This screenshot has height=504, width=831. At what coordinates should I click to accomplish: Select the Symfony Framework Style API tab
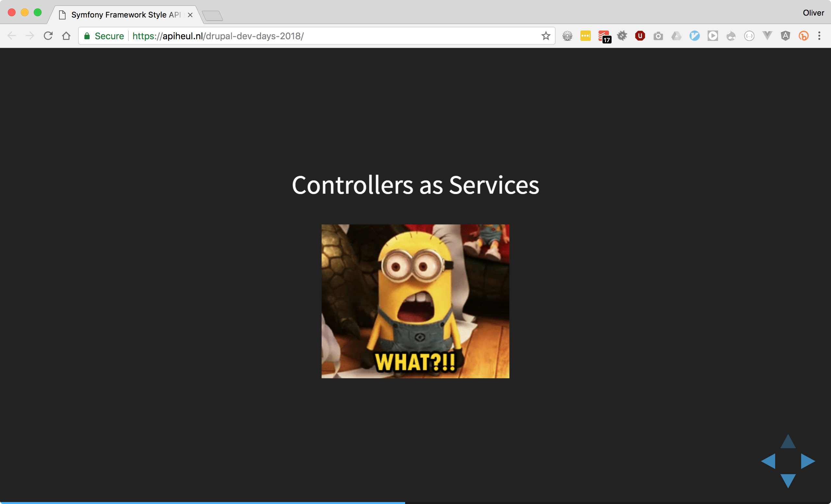pos(125,15)
